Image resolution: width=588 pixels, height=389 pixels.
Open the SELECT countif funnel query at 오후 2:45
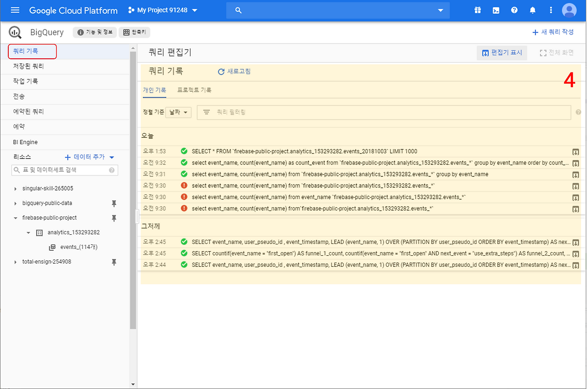[381, 254]
